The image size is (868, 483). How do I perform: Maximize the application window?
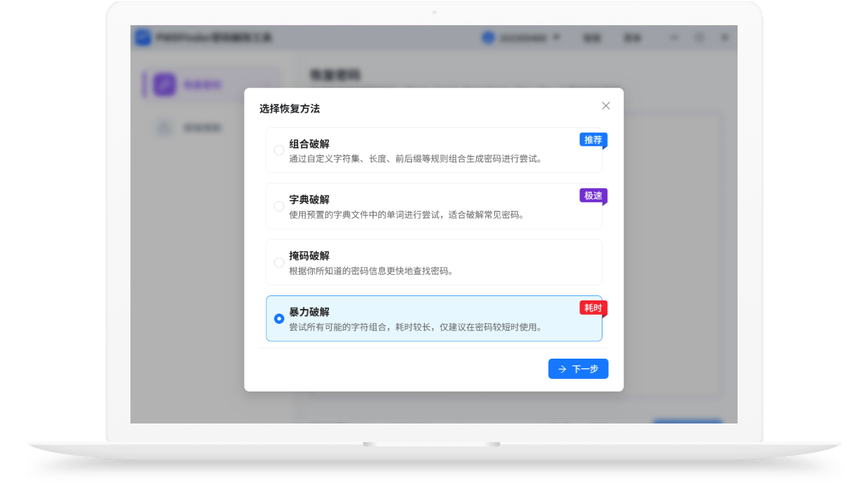click(700, 37)
